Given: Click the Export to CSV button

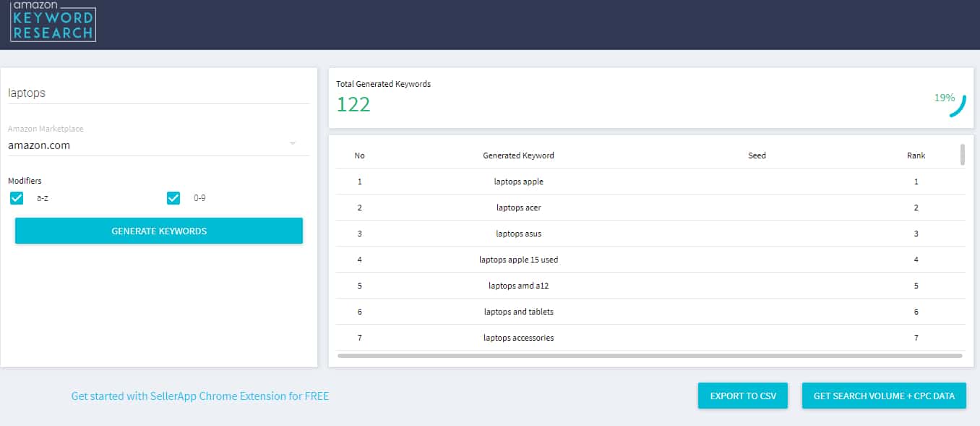Looking at the screenshot, I should click(743, 396).
